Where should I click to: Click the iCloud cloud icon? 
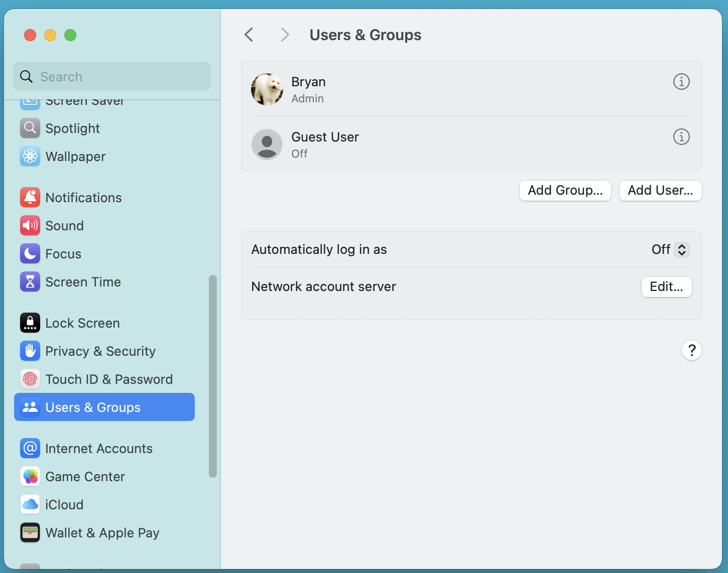(30, 505)
